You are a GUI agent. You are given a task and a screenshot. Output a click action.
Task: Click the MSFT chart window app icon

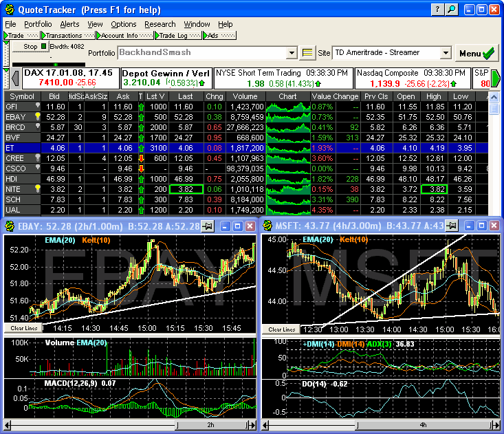(267, 226)
